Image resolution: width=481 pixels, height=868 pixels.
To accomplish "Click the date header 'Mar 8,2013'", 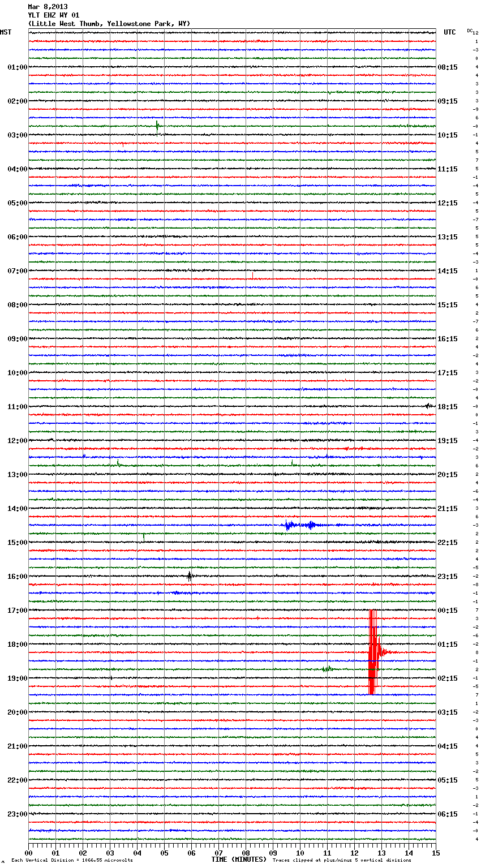I will (x=48, y=7).
